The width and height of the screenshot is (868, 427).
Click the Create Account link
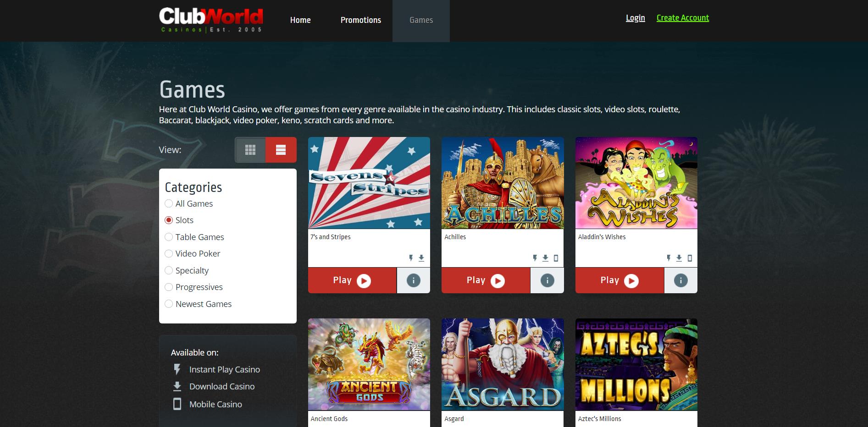tap(682, 18)
